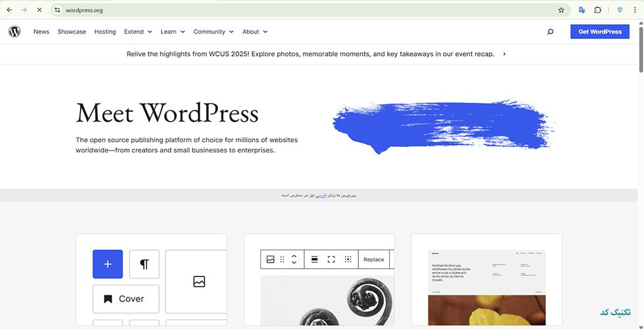
Task: Click the "Meet WordPress" heading
Action: coord(167,113)
